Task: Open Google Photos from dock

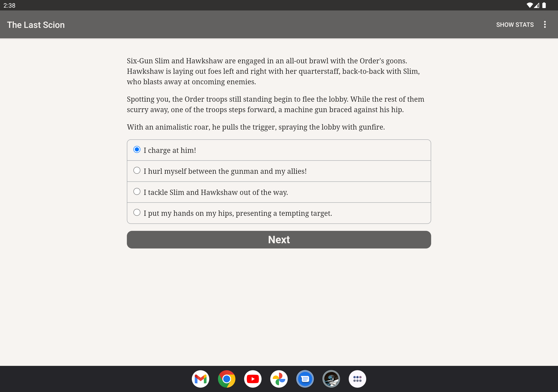Action: pyautogui.click(x=279, y=379)
